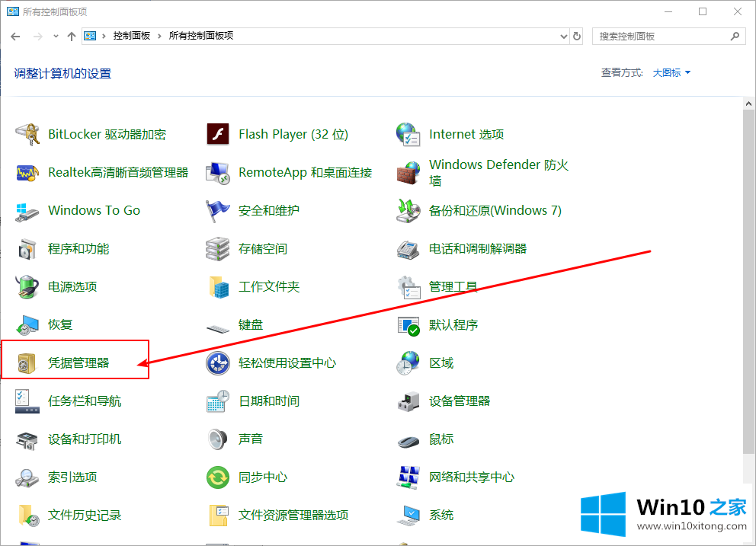Open the Windows Defender firewall icon
The width and height of the screenshot is (756, 546).
pos(408,172)
